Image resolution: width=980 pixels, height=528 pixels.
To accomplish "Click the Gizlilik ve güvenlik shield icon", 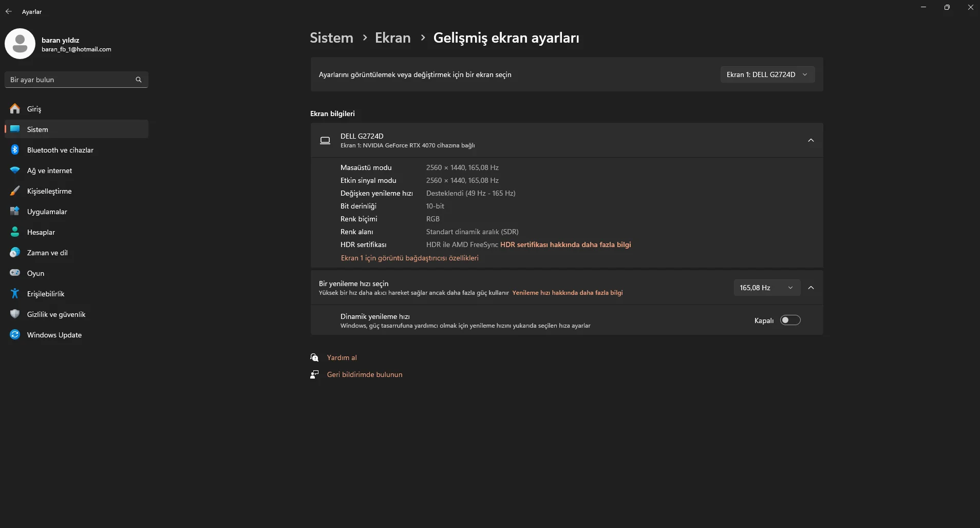I will [15, 314].
